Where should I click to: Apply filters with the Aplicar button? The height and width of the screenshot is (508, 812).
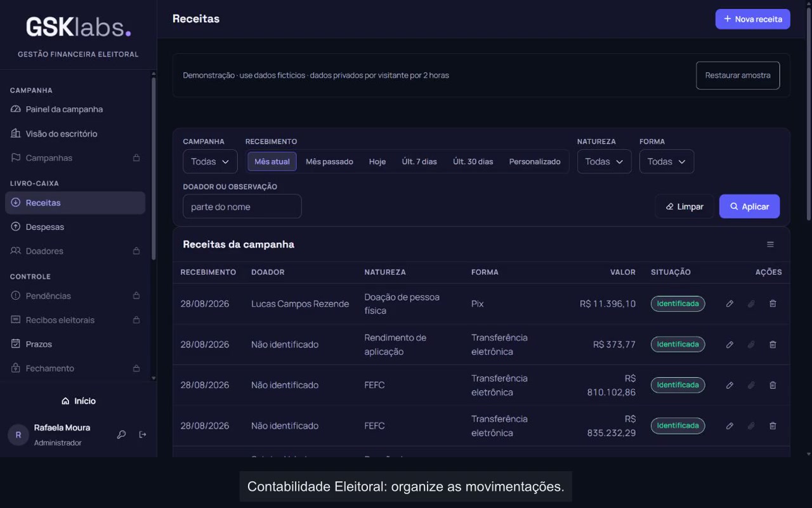coord(749,206)
